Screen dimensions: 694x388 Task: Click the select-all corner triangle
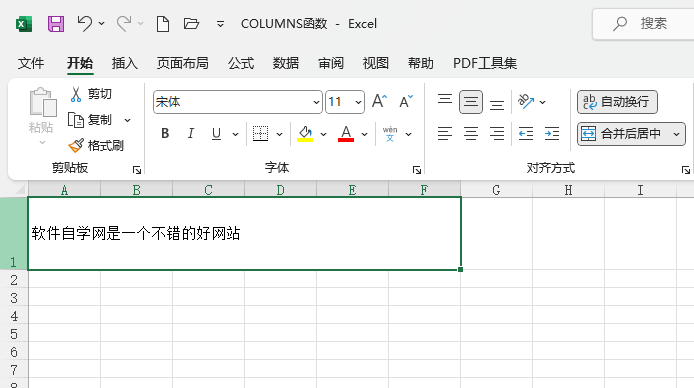pos(19,190)
